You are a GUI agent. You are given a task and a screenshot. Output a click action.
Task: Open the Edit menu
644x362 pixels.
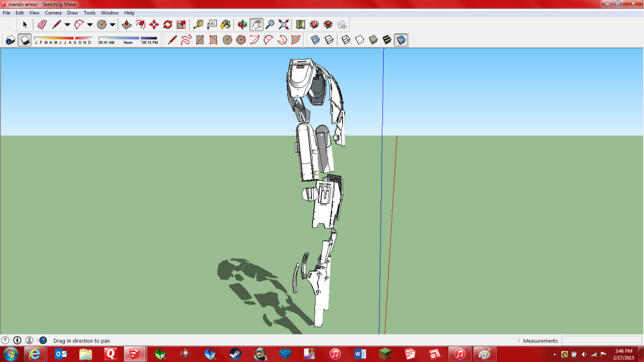19,13
